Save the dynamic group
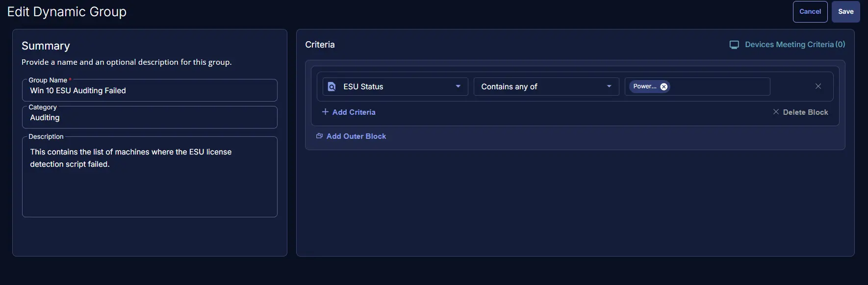Viewport: 868px width, 285px height. click(x=845, y=12)
